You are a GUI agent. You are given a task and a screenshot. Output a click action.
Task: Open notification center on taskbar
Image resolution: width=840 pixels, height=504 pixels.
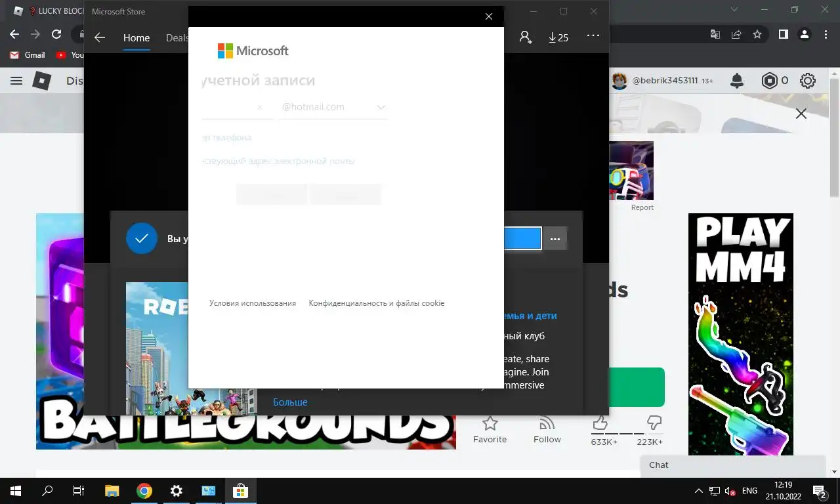point(820,491)
